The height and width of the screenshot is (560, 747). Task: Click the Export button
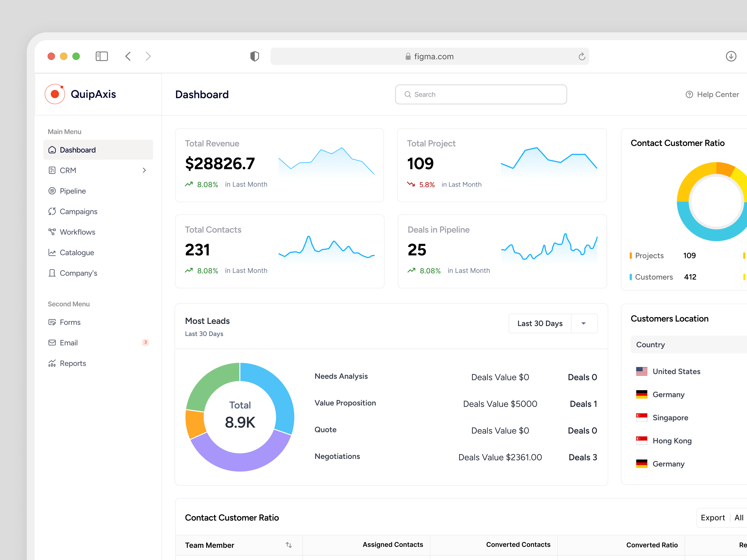(x=712, y=518)
